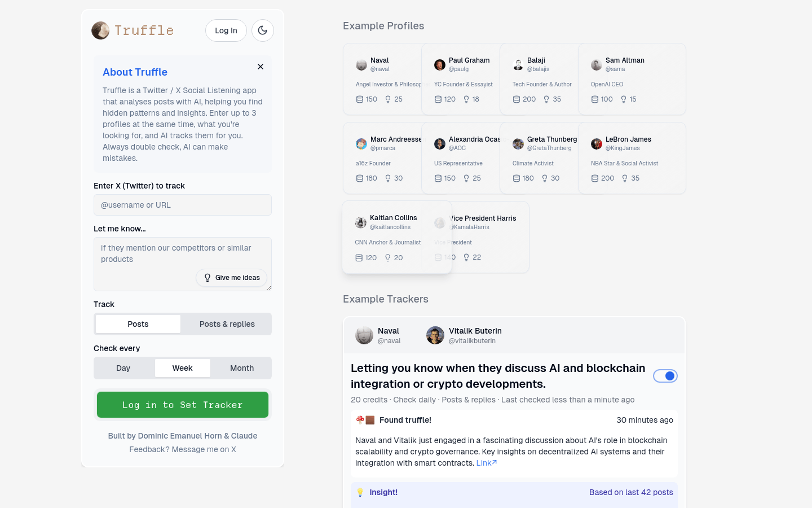The height and width of the screenshot is (508, 812).
Task: Click the lightbulb icon on Vice President Harris card
Action: 466,257
